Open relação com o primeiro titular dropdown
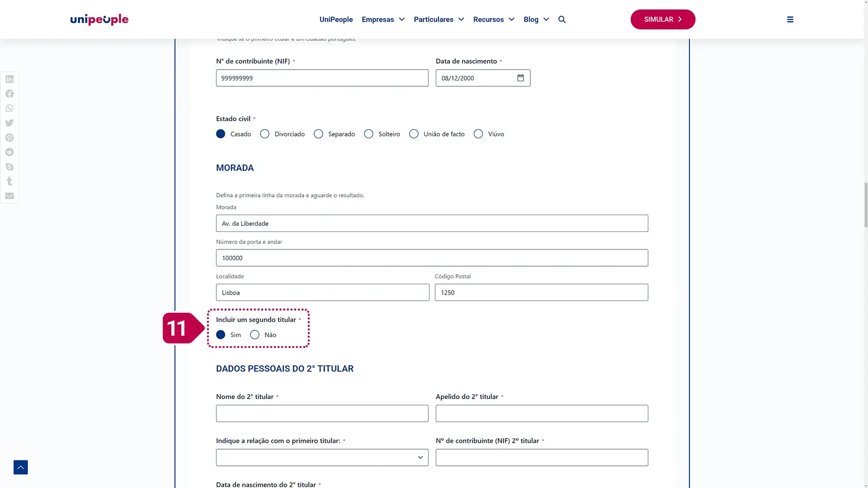The width and height of the screenshot is (868, 488). coord(322,458)
